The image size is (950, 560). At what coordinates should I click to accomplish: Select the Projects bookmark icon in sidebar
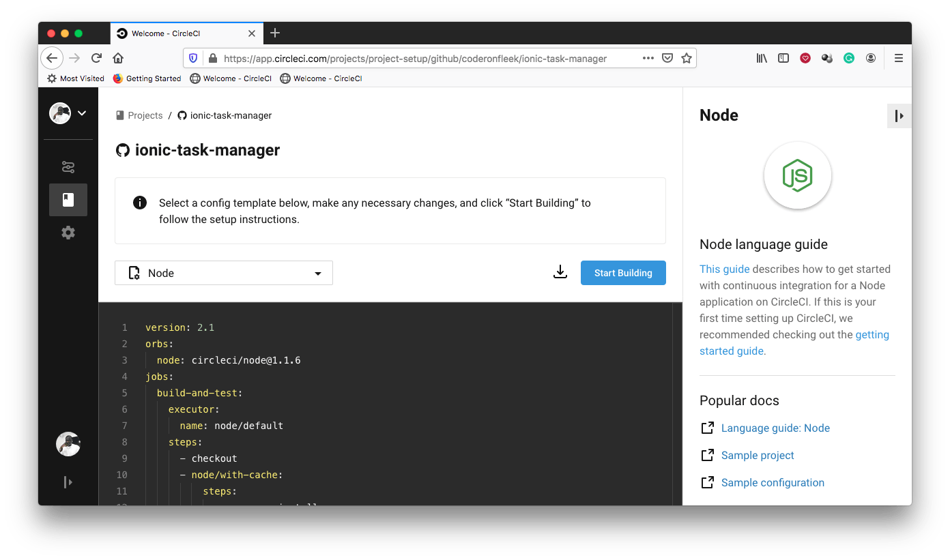pos(68,199)
